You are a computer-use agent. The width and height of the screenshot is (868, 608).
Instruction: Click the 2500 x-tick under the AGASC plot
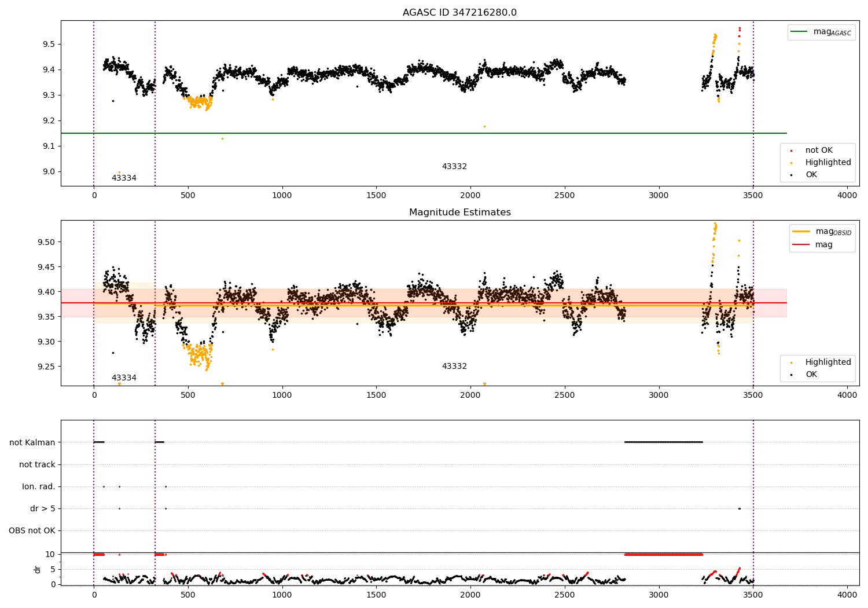pyautogui.click(x=565, y=196)
